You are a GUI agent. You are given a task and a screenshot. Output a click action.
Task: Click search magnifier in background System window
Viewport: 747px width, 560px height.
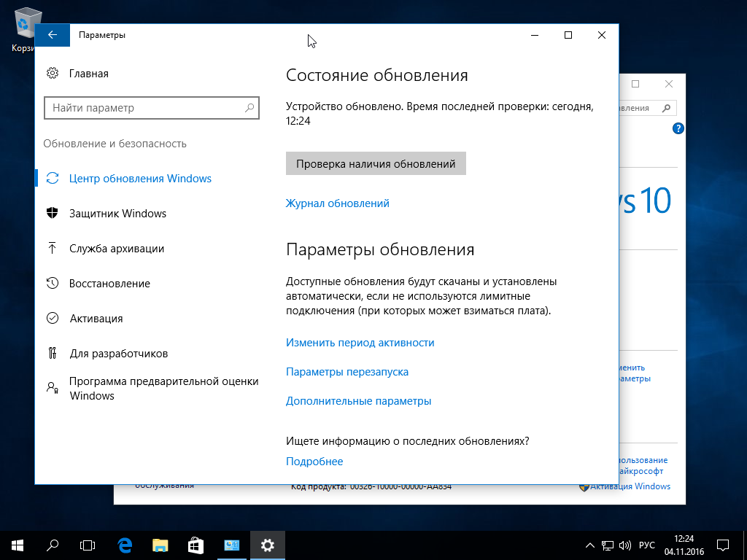pos(667,108)
